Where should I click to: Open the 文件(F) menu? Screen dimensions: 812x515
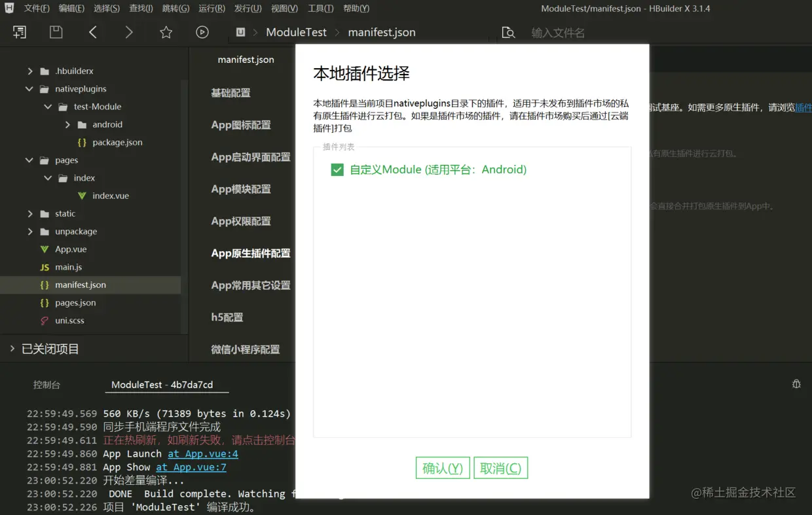[37, 9]
